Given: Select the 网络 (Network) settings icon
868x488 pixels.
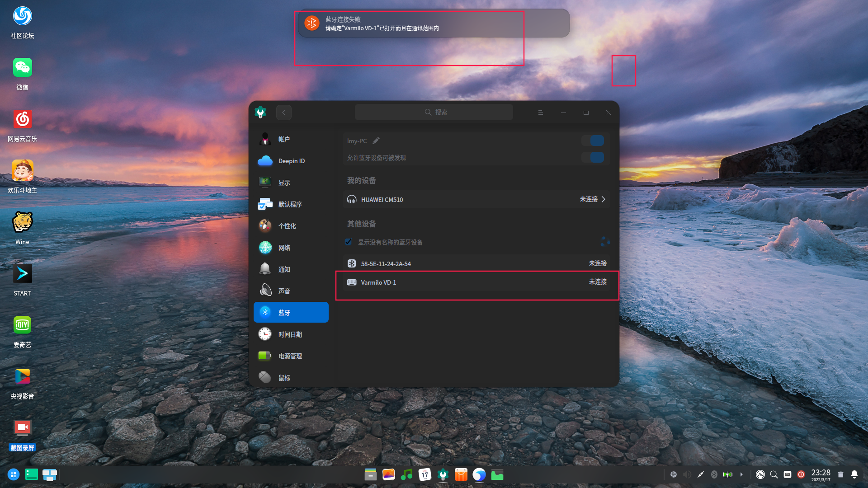Looking at the screenshot, I should tap(284, 247).
